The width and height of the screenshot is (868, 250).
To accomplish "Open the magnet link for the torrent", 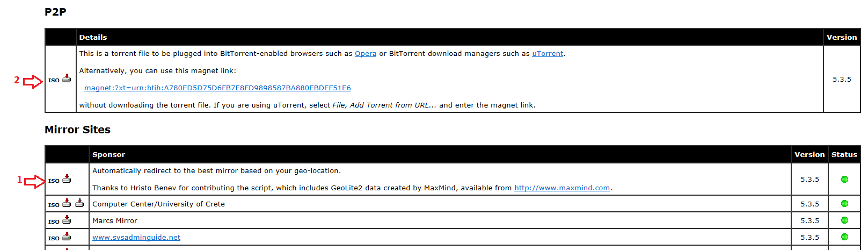I will click(x=217, y=88).
